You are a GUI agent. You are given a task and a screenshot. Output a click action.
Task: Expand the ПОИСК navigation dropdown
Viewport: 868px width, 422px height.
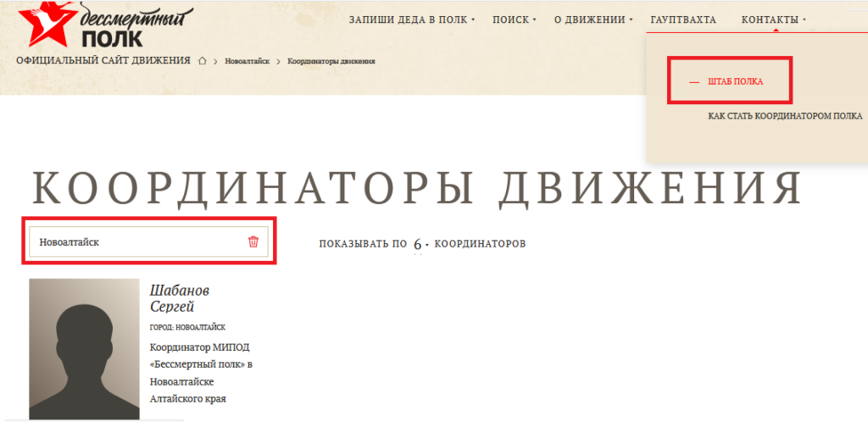coord(514,19)
